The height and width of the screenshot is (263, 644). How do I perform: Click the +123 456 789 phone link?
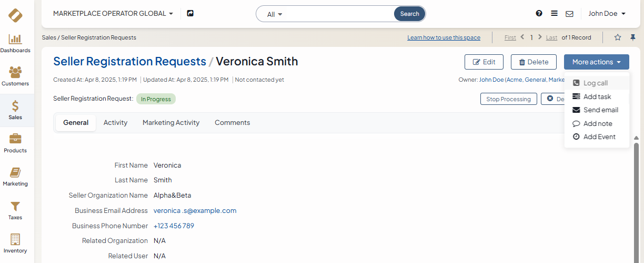(174, 226)
